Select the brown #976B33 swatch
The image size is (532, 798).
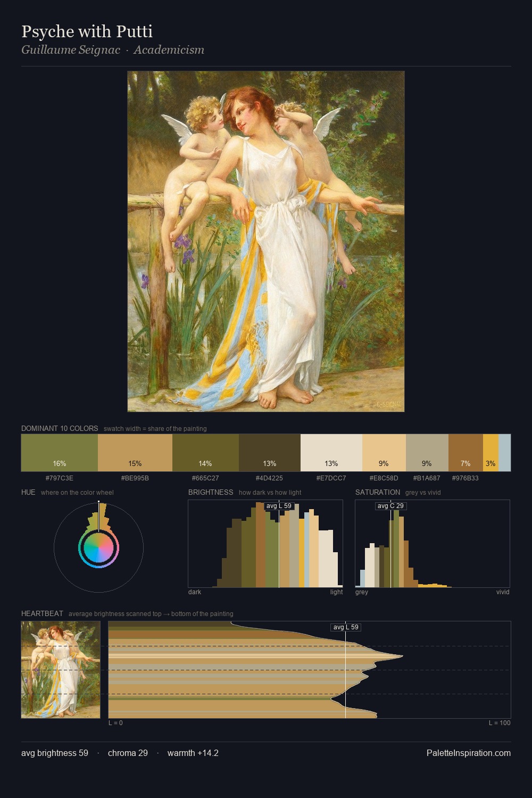[465, 453]
